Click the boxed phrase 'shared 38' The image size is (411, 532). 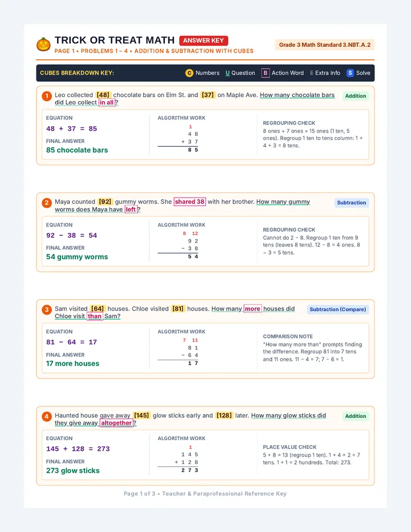point(190,202)
